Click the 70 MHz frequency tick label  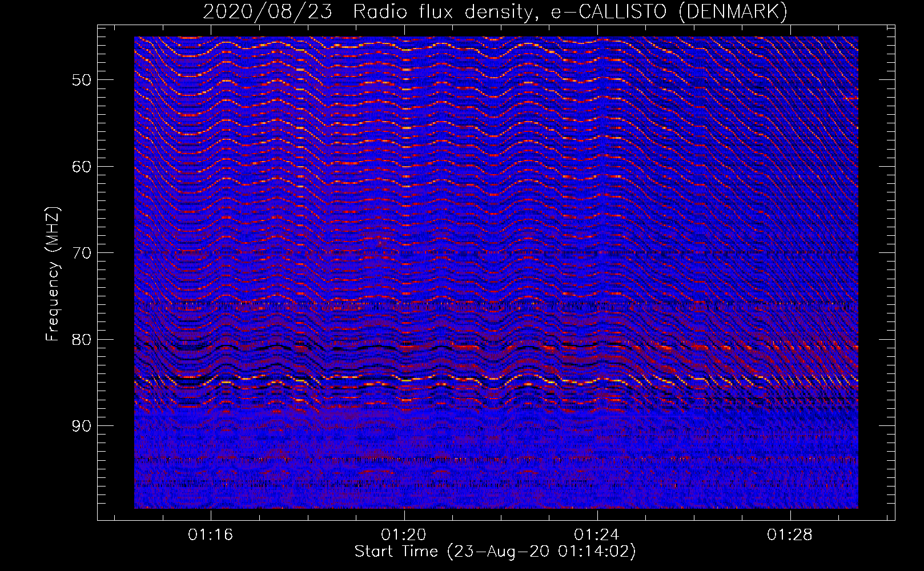click(82, 253)
